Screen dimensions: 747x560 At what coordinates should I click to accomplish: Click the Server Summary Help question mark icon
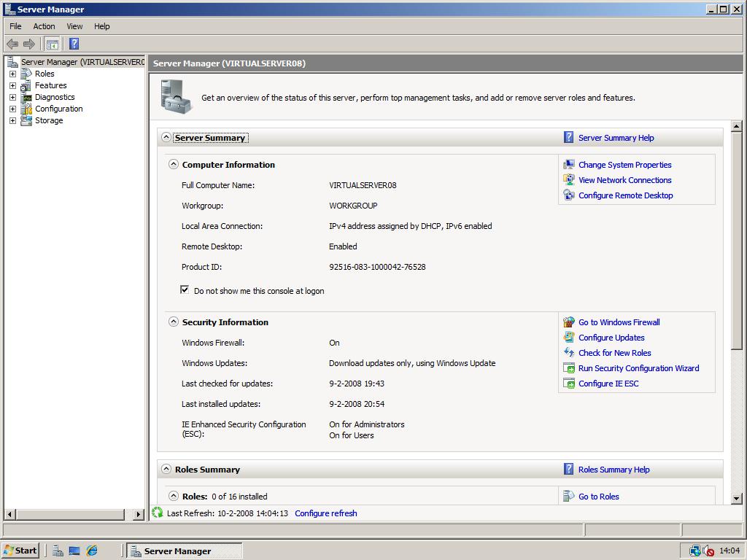[x=568, y=137]
